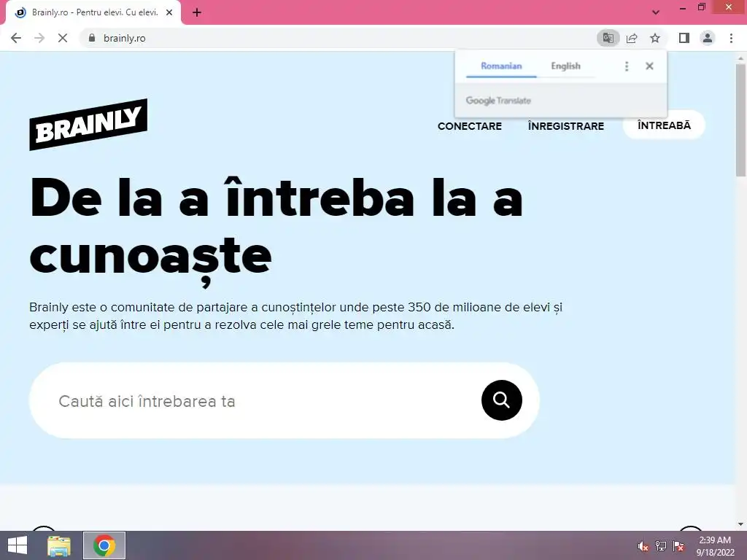Viewport: 747px width, 560px height.
Task: Click the page vertical scrollbar thumb
Action: pos(741,119)
